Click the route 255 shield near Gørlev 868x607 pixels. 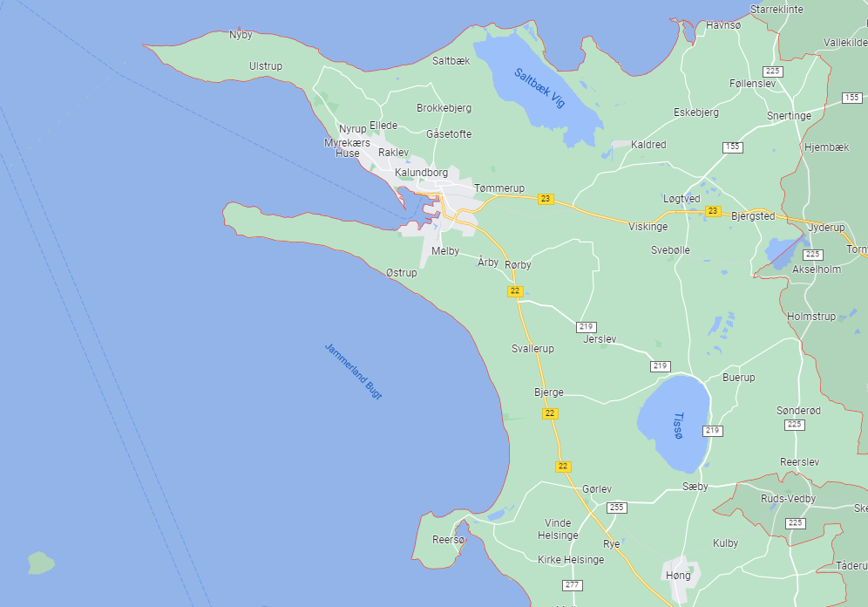tap(617, 508)
